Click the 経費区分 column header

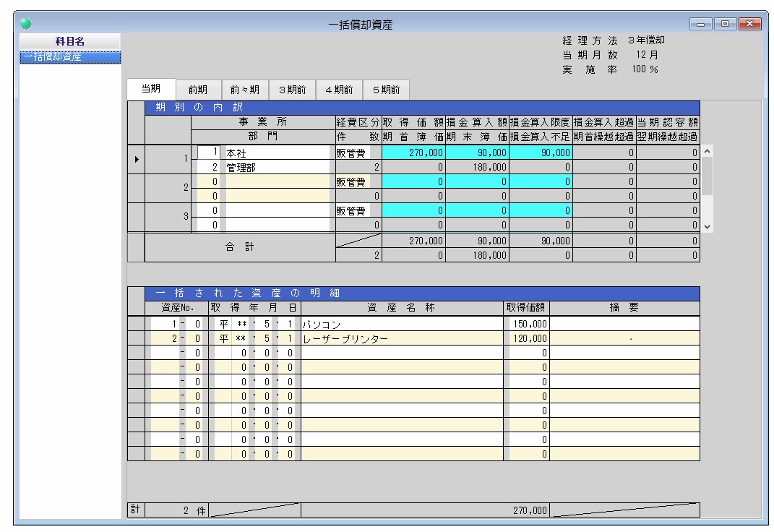(x=358, y=122)
